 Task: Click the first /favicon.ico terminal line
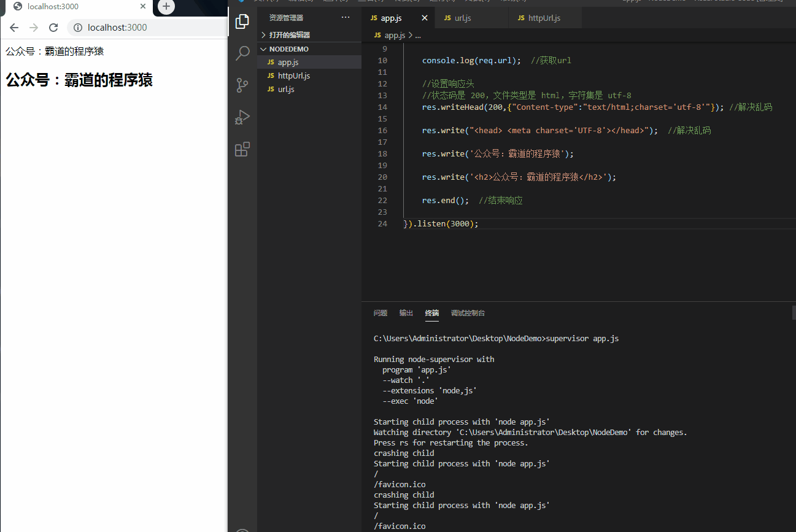point(400,484)
